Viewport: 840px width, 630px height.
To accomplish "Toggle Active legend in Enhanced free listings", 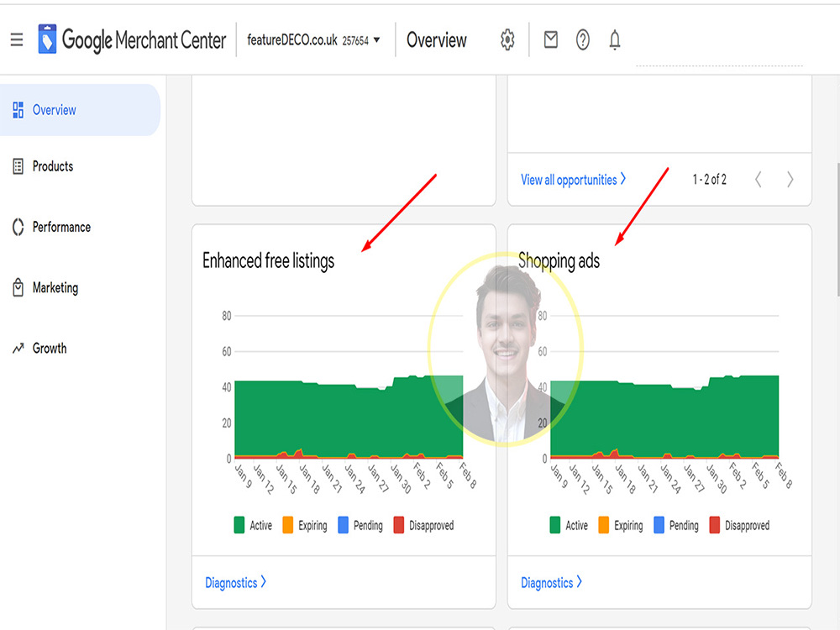I will 253,526.
